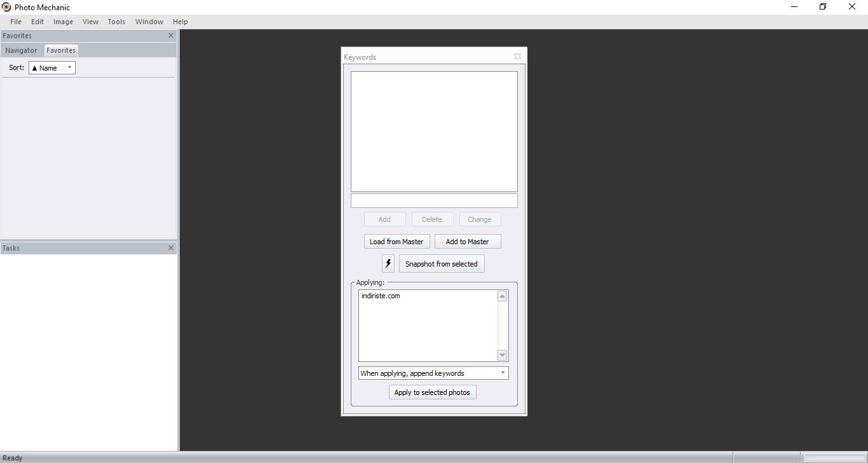
Task: Open the Help menu
Action: tap(180, 22)
